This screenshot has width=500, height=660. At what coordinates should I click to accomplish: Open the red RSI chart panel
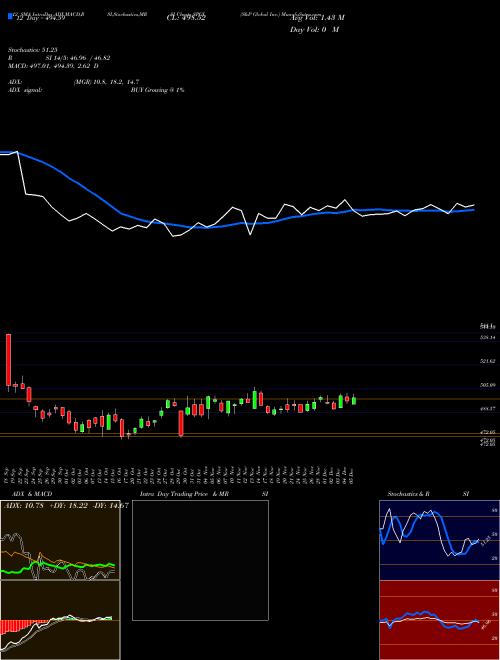click(x=439, y=620)
